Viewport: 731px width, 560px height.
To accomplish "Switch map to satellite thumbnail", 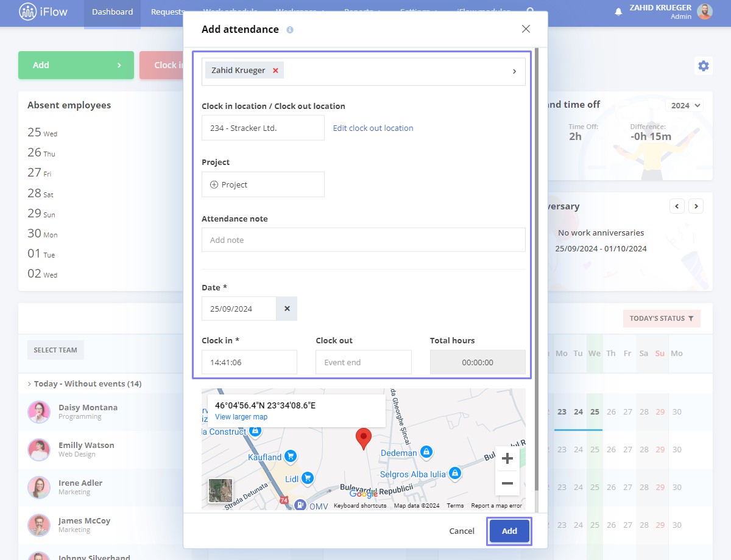I will click(x=221, y=491).
